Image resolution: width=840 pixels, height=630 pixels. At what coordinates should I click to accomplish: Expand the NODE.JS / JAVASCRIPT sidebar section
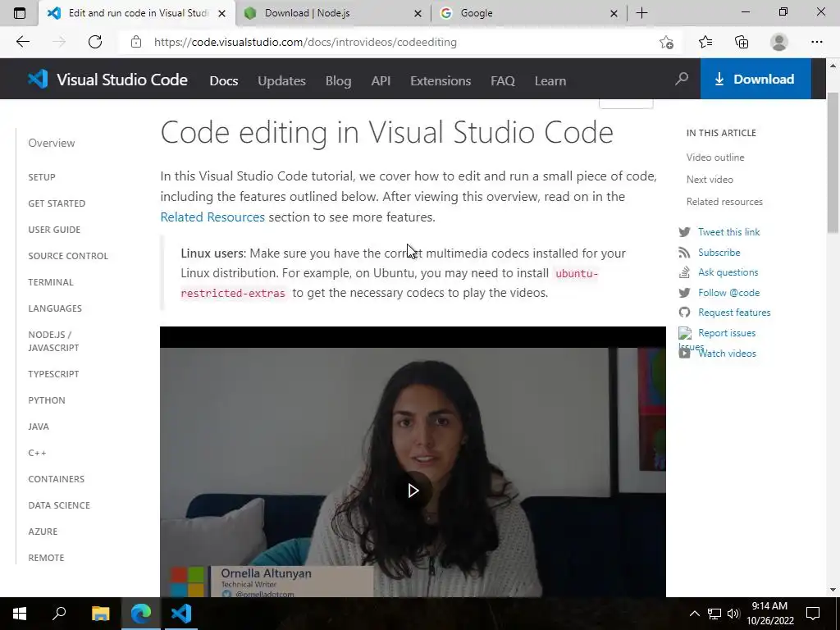point(53,341)
